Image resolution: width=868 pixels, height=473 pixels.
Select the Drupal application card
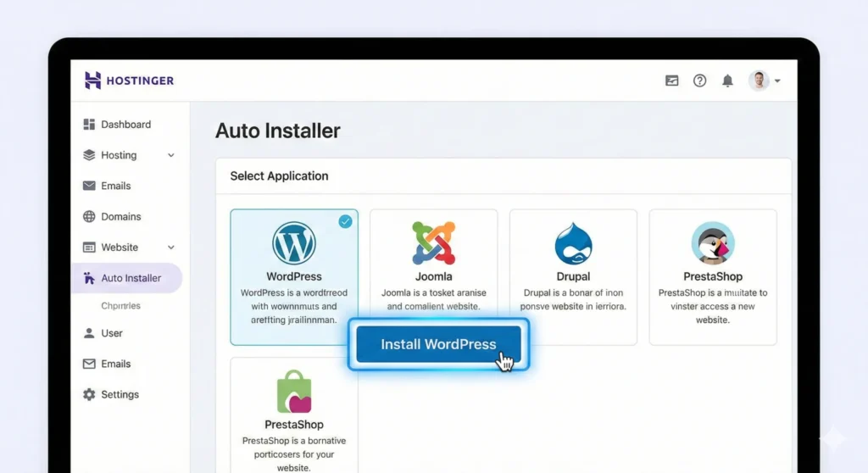(x=573, y=276)
